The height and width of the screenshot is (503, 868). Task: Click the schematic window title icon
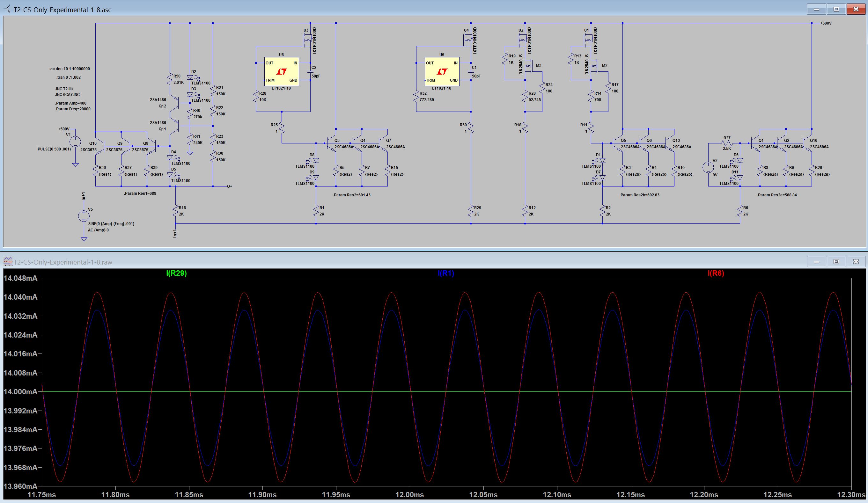[x=7, y=9]
